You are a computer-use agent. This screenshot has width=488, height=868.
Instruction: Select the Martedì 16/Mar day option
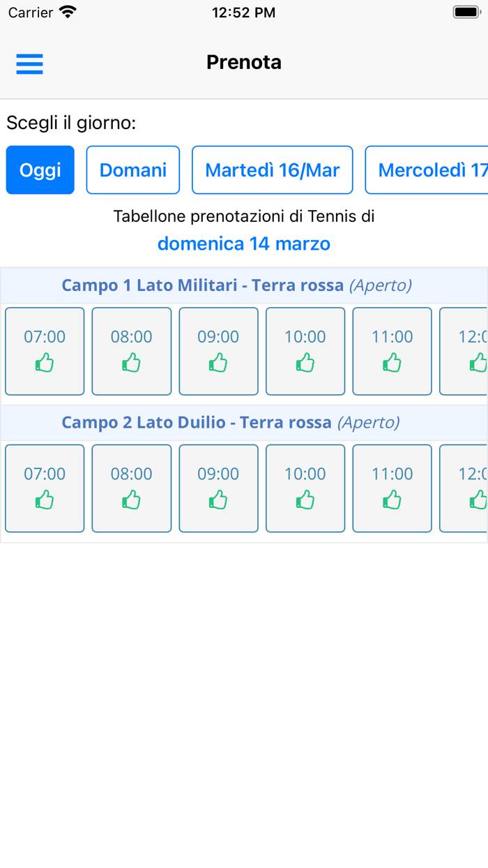272,170
